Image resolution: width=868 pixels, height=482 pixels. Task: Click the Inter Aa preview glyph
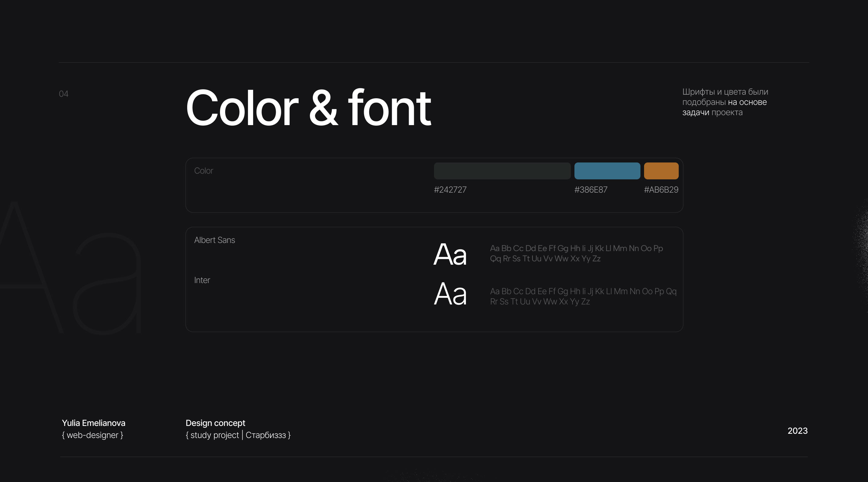pos(450,294)
